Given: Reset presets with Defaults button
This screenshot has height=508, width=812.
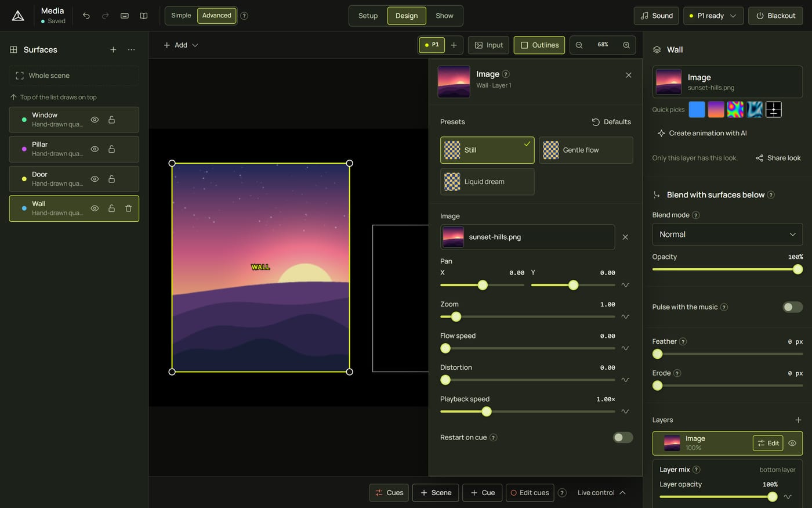Looking at the screenshot, I should click(x=611, y=122).
